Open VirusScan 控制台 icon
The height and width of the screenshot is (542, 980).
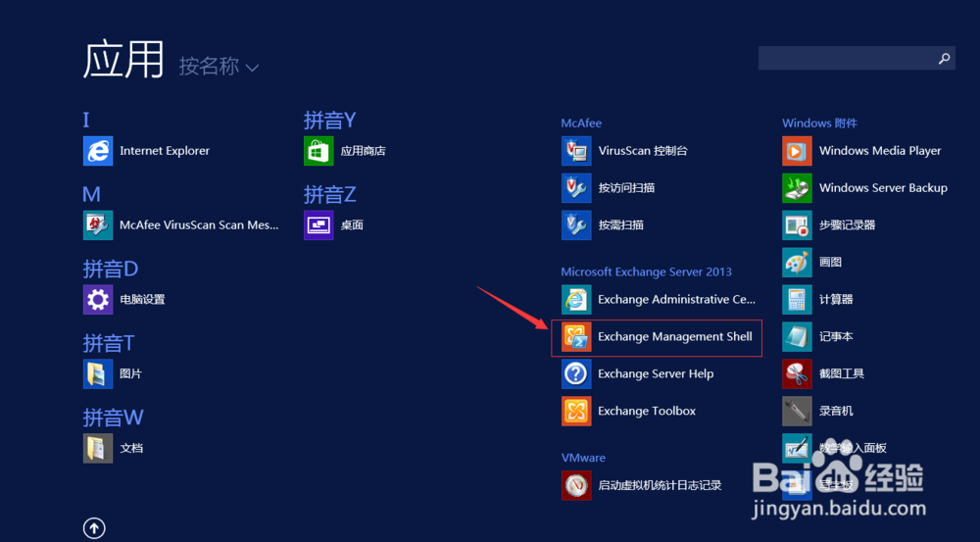(x=576, y=151)
